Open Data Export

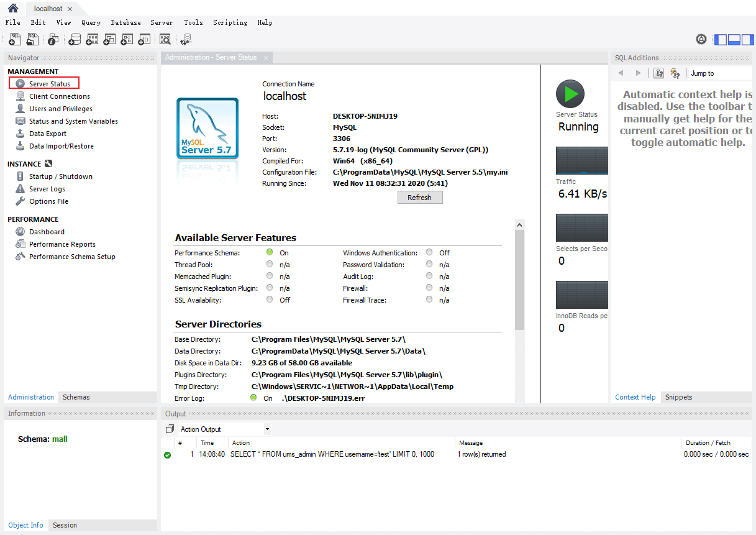coord(48,134)
